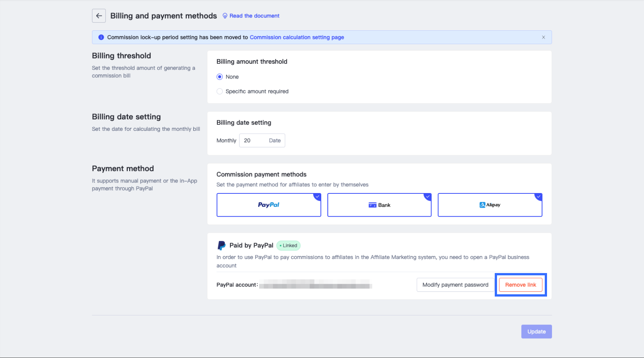
Task: Click the blue info icon in banner
Action: (101, 37)
